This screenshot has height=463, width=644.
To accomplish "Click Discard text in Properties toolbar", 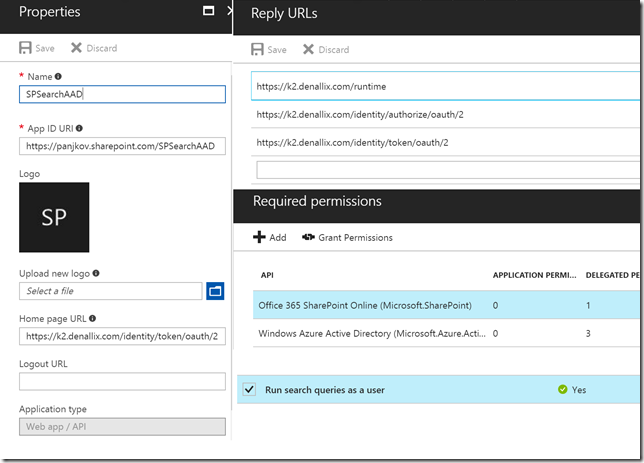I will click(x=101, y=48).
